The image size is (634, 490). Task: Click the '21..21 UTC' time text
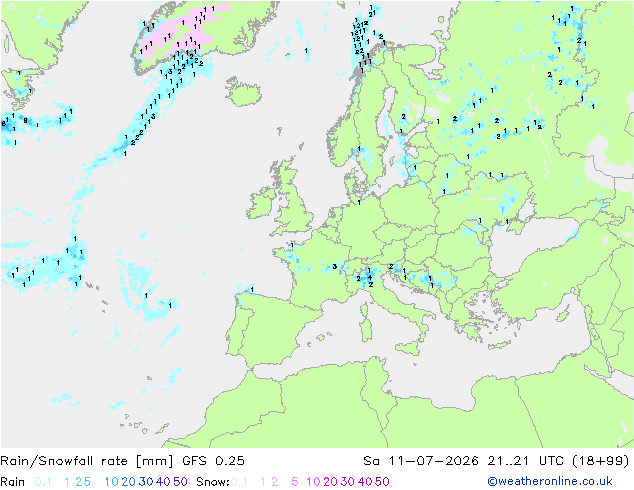pos(526,461)
